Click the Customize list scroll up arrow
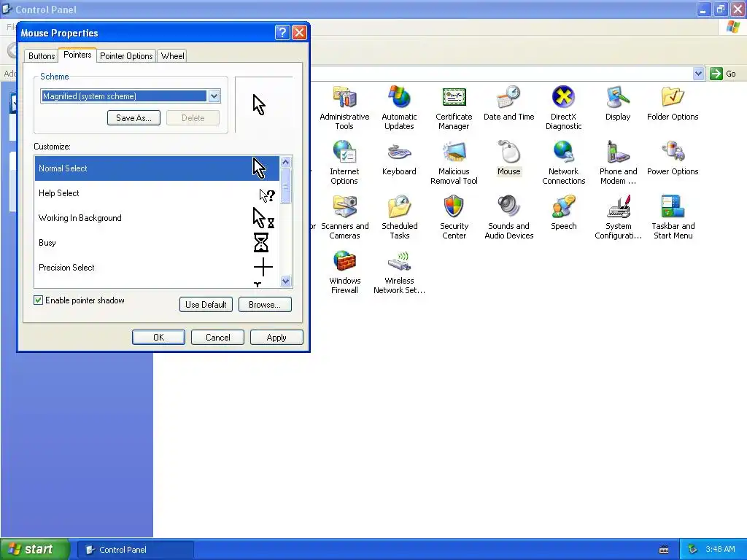Screen dimensions: 747x560 285,162
